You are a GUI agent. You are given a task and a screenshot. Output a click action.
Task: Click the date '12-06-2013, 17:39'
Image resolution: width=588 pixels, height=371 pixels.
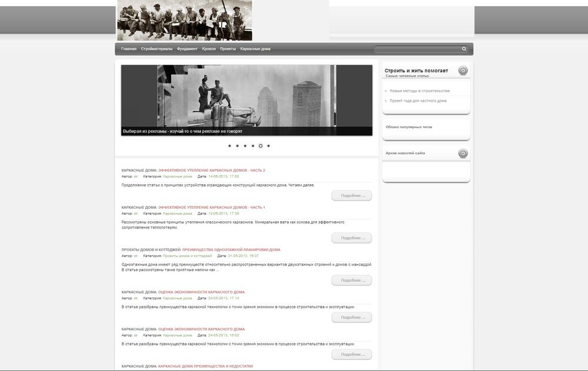point(223,213)
